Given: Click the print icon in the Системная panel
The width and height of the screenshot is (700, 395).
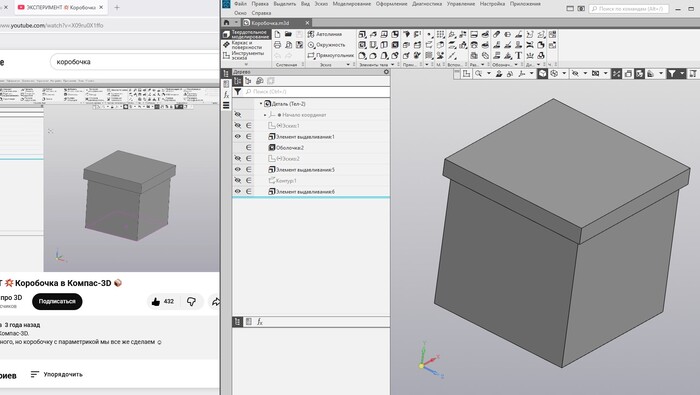Looking at the screenshot, I should [x=278, y=45].
